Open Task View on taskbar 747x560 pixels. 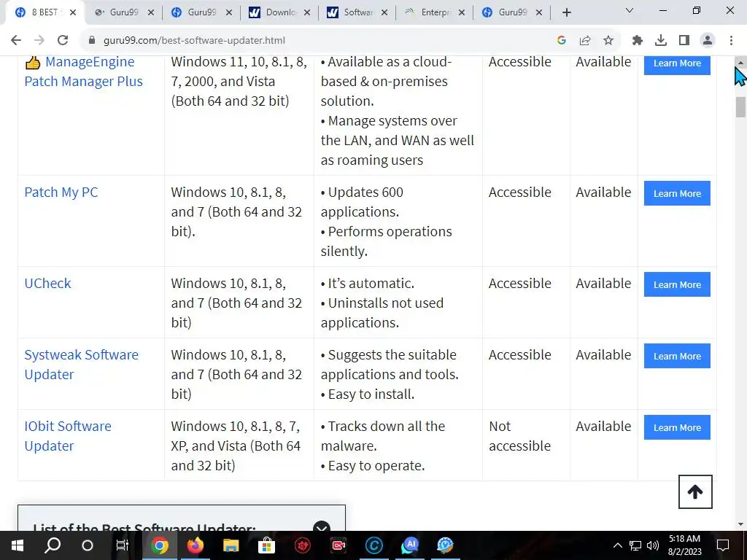pyautogui.click(x=123, y=545)
